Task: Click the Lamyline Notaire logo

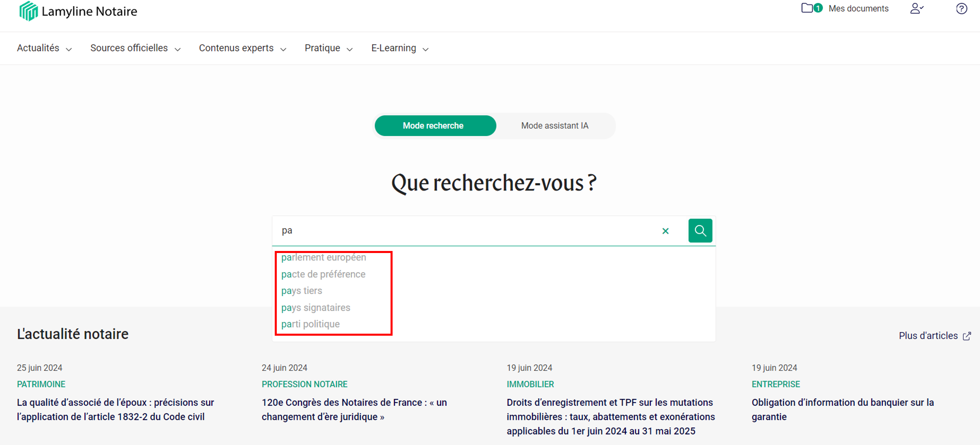Action: [x=77, y=11]
